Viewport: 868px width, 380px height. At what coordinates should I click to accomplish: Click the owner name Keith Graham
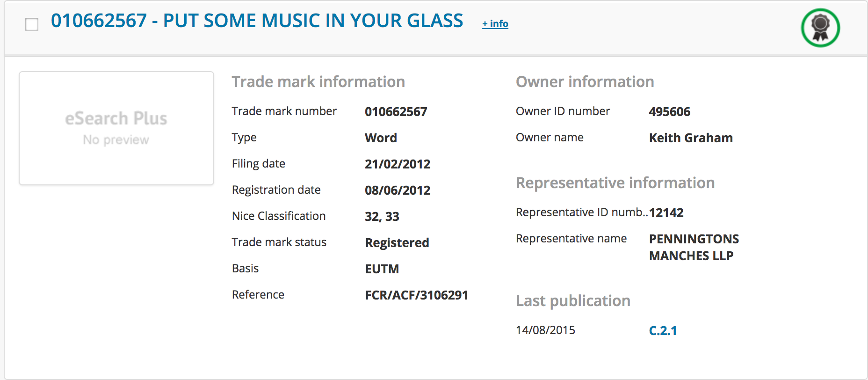tap(691, 138)
